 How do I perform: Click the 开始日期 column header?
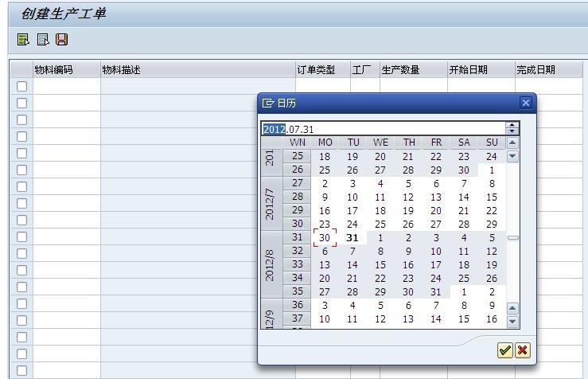[x=481, y=70]
